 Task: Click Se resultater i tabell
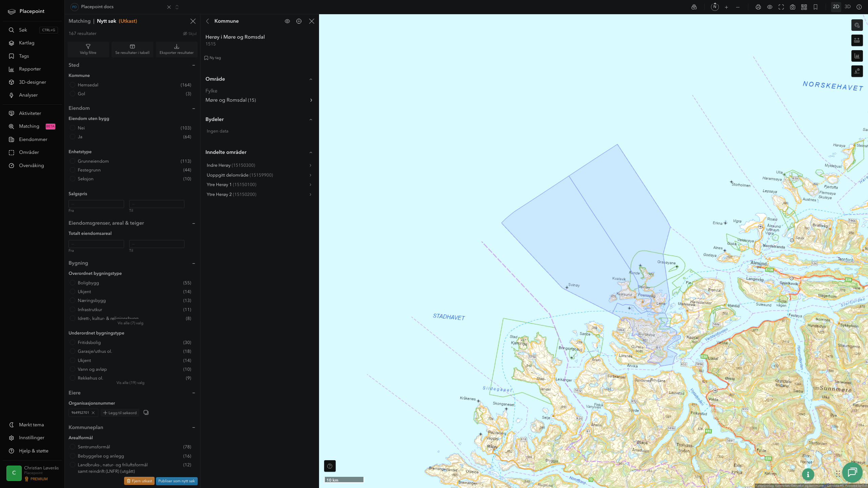pos(132,49)
